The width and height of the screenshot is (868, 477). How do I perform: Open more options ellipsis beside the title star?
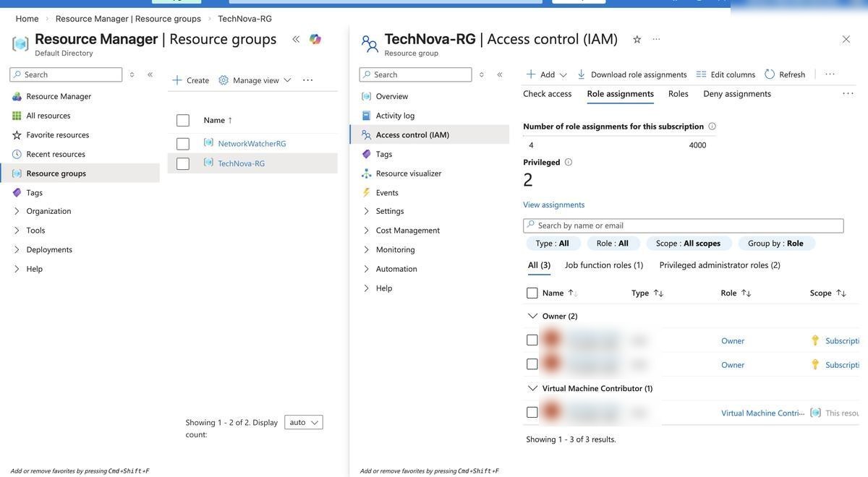656,39
